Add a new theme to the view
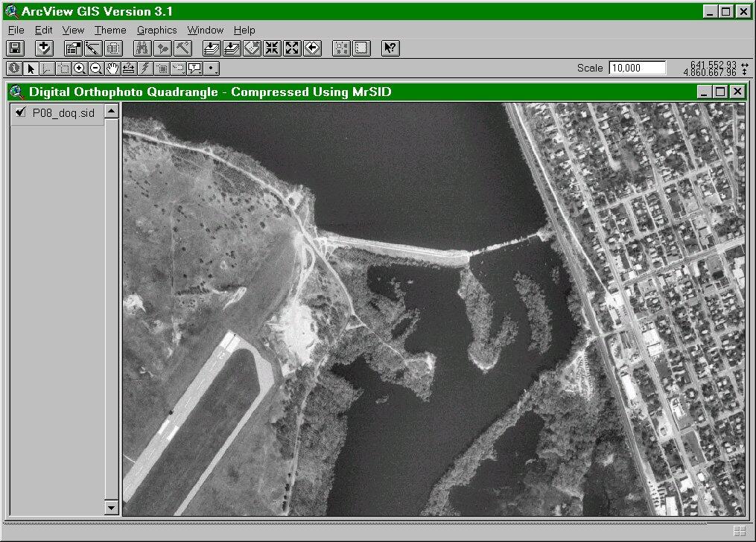The image size is (756, 542). pyautogui.click(x=45, y=48)
